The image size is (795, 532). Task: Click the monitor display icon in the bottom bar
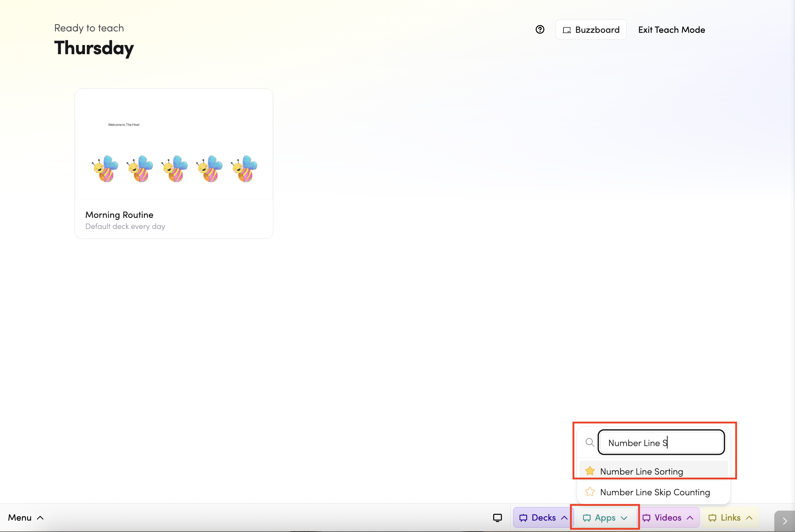pyautogui.click(x=497, y=517)
